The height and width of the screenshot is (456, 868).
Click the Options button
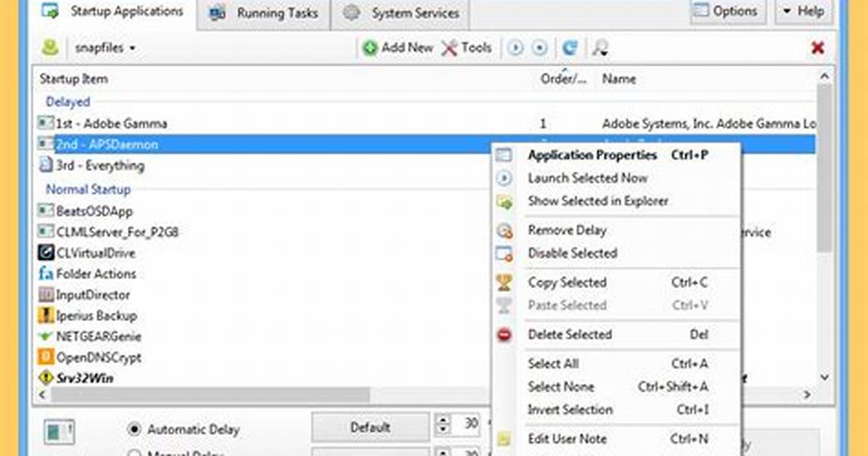tap(727, 11)
